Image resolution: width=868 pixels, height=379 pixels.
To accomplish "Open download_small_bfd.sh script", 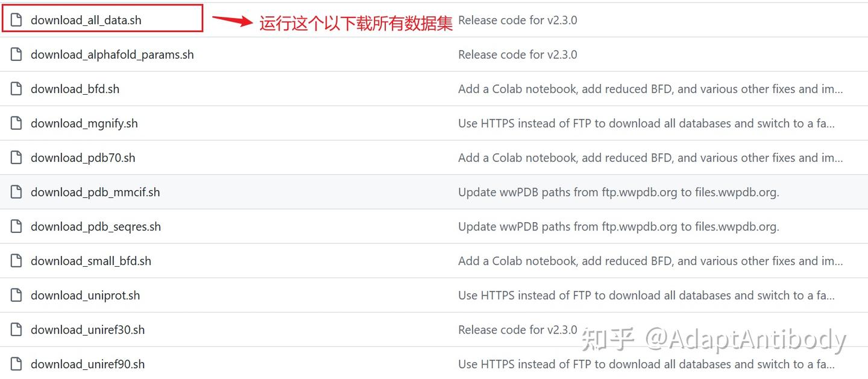I will [91, 261].
